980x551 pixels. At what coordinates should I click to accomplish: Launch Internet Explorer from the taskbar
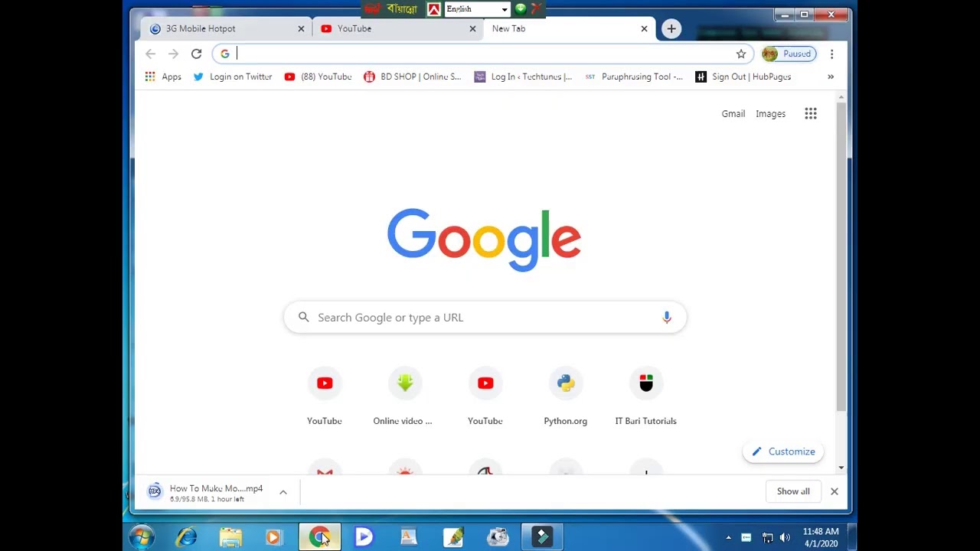[186, 537]
